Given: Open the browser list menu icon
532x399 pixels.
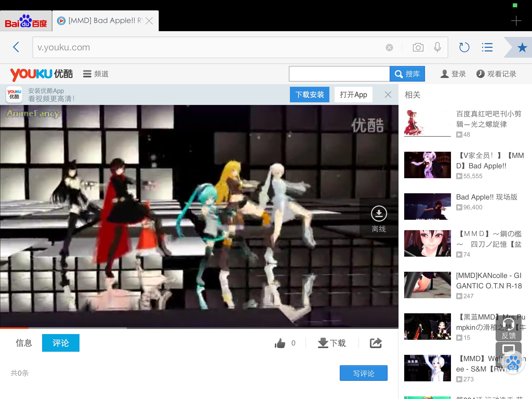Looking at the screenshot, I should (487, 47).
